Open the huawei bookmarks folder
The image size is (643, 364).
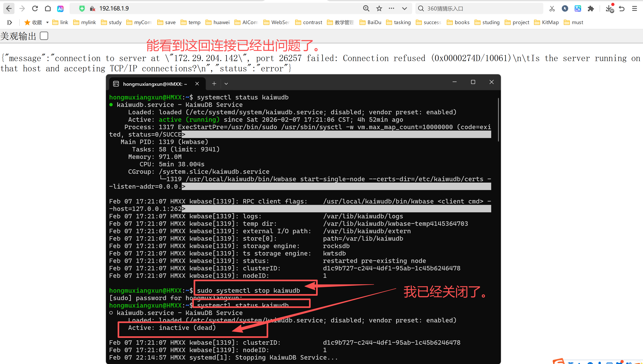tap(217, 22)
